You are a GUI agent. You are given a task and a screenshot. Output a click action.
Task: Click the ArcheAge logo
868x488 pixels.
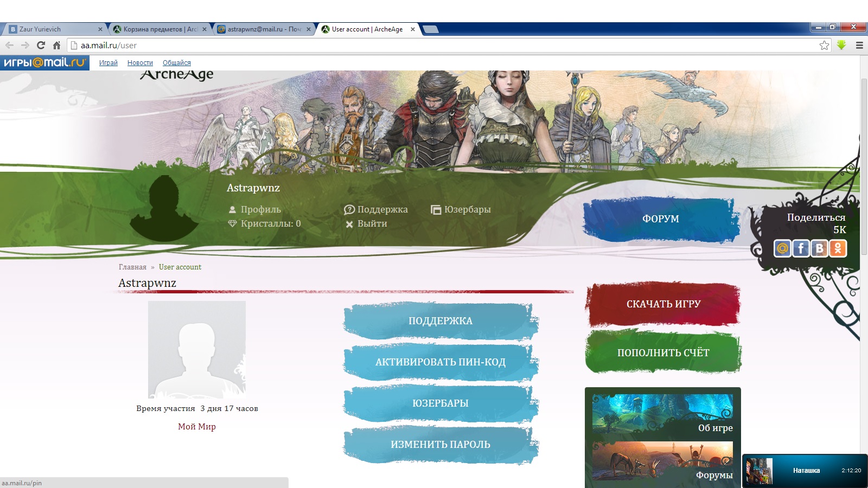pyautogui.click(x=177, y=75)
